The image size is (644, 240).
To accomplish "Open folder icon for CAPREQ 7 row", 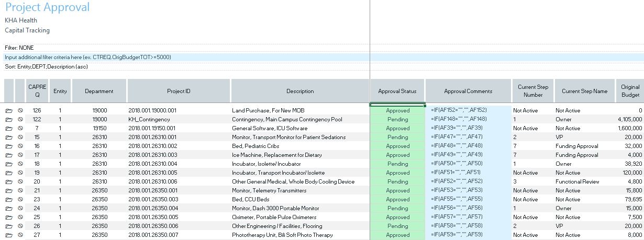I will click(9, 129).
